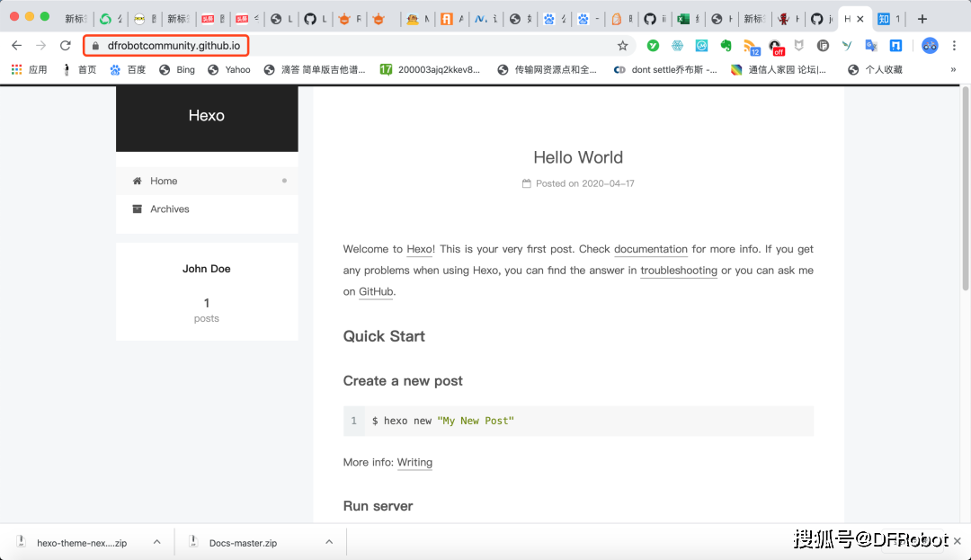Reload the current page
This screenshot has width=971, height=560.
[x=65, y=46]
